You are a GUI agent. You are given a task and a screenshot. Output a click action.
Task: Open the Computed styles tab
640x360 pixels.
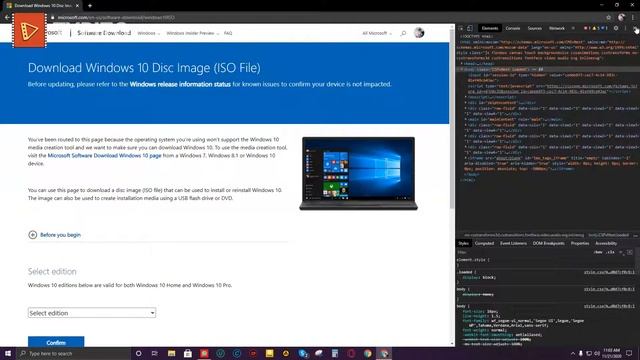pyautogui.click(x=484, y=243)
